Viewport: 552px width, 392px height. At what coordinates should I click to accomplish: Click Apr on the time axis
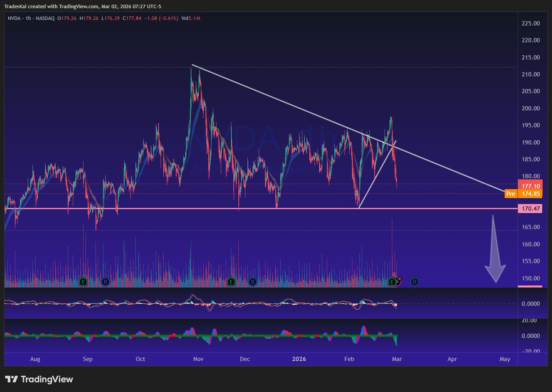[x=452, y=359]
